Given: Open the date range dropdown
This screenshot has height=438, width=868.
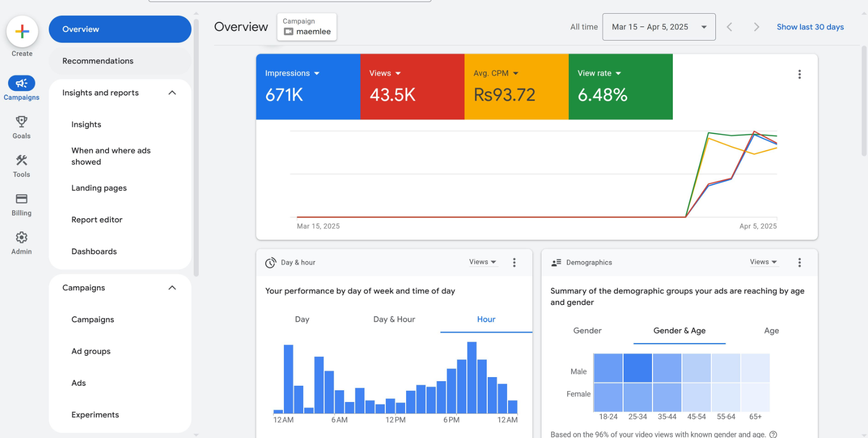Looking at the screenshot, I should point(659,27).
